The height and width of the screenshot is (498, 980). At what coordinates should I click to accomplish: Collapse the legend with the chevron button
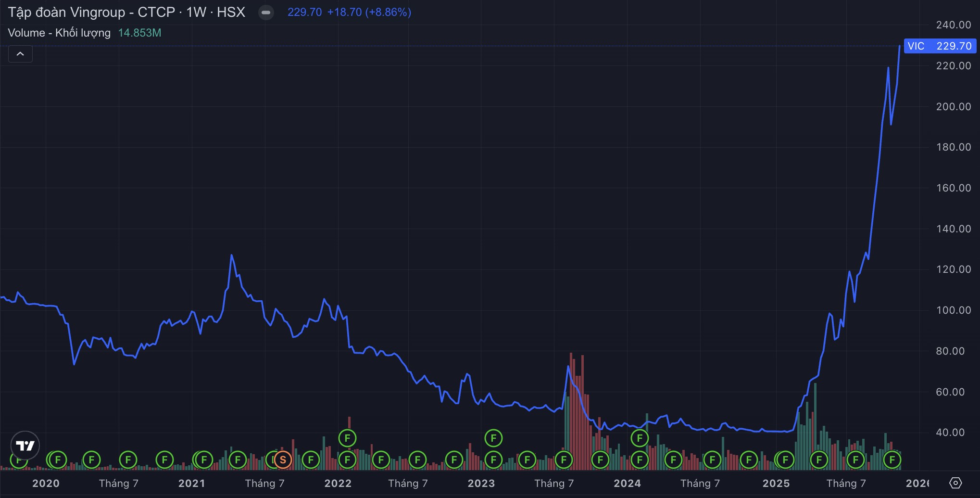(20, 54)
